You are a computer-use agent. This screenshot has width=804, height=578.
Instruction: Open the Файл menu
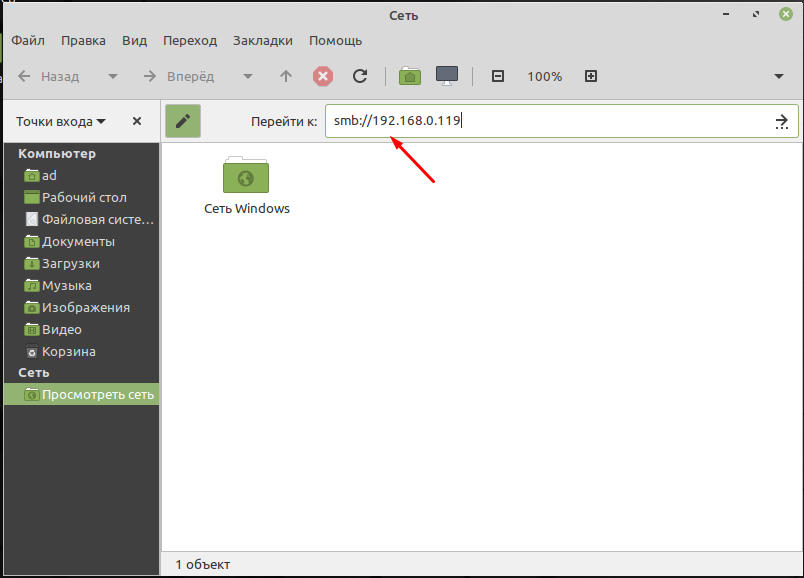coord(28,41)
